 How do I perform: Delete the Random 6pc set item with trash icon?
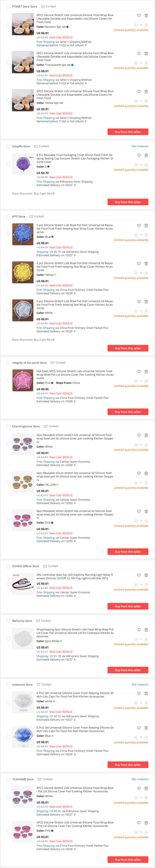tap(146, 16)
